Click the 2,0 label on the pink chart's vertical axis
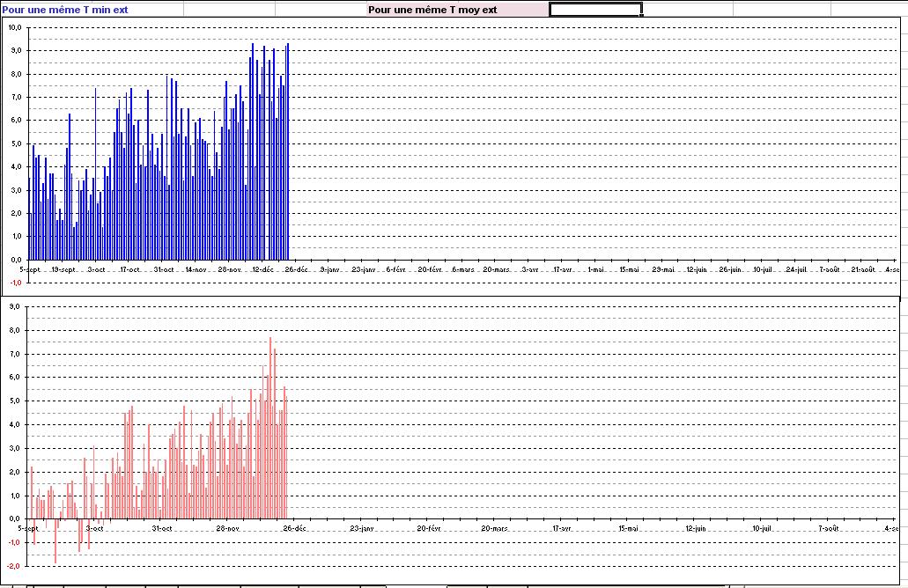 (14, 473)
